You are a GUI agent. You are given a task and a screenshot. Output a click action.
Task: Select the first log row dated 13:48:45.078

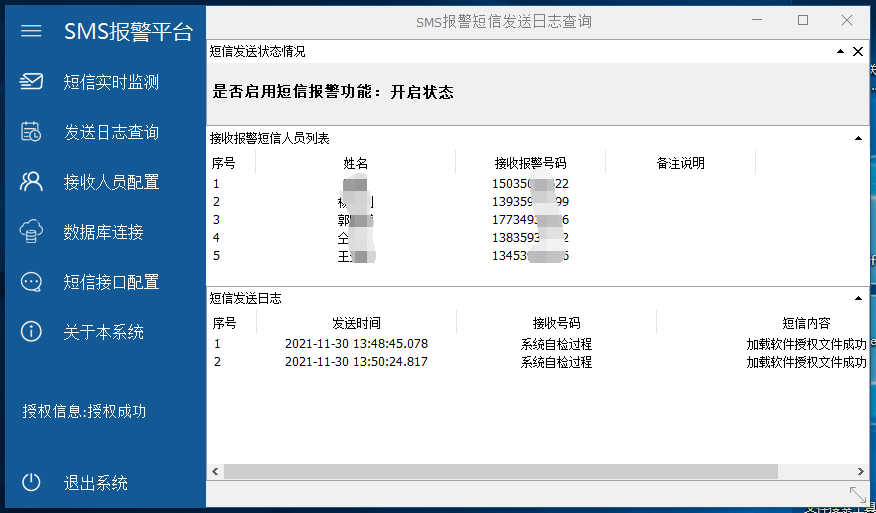(x=356, y=344)
